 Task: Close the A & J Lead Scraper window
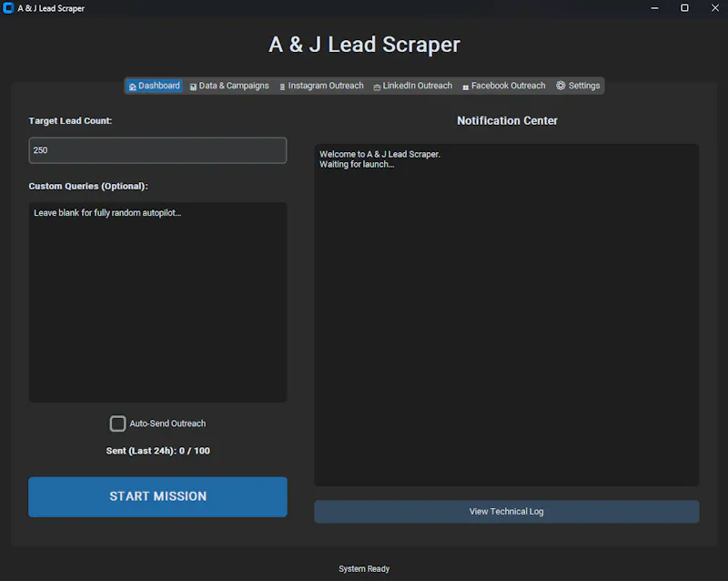pos(715,8)
